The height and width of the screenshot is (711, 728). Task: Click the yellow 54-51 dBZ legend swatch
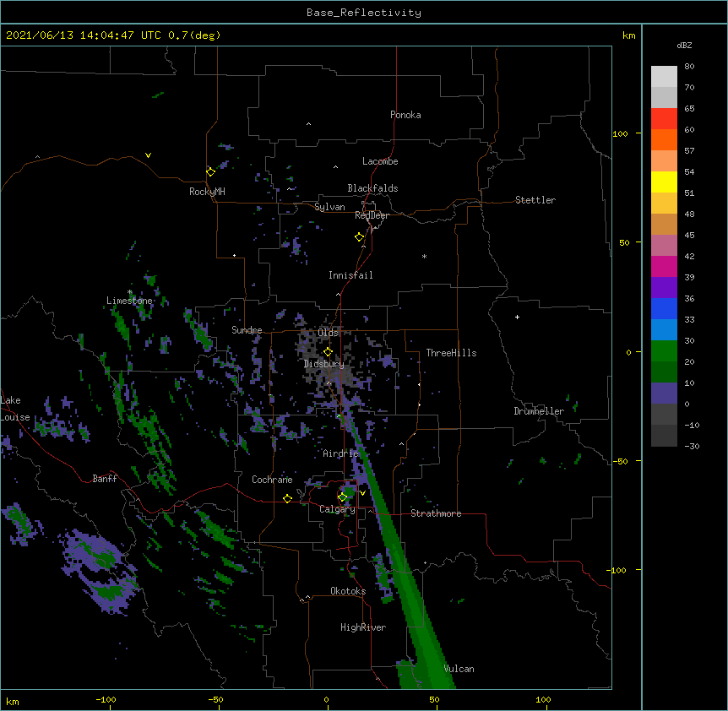tap(664, 182)
